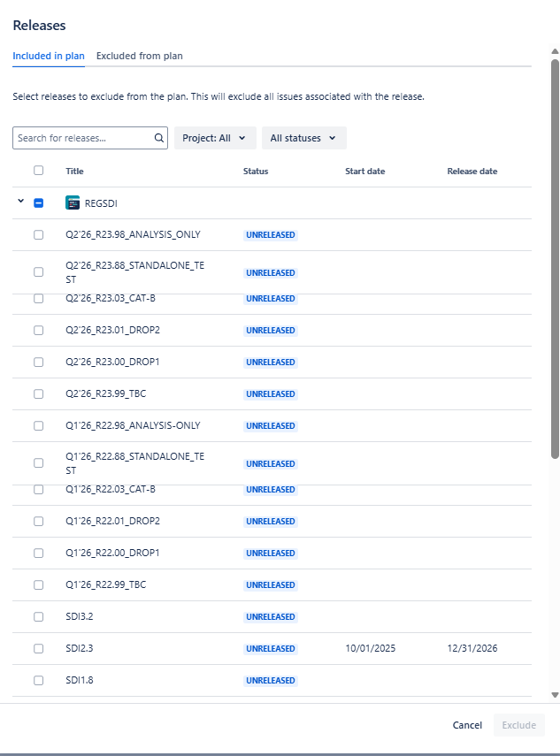Open the All statuses dropdown
The width and height of the screenshot is (560, 756).
pyautogui.click(x=303, y=138)
